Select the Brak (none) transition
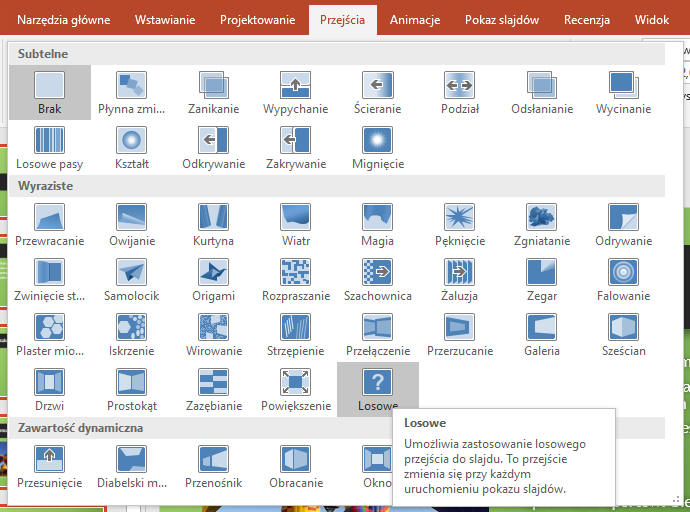 click(x=49, y=92)
